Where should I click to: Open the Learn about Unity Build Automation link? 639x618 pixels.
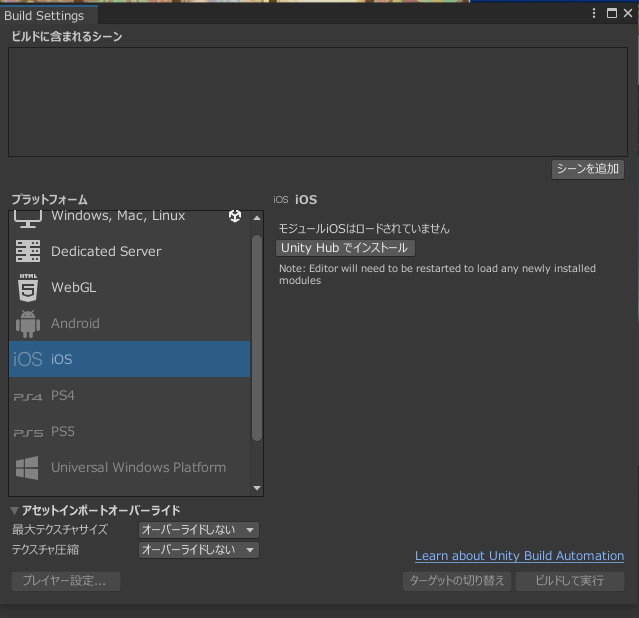point(519,556)
